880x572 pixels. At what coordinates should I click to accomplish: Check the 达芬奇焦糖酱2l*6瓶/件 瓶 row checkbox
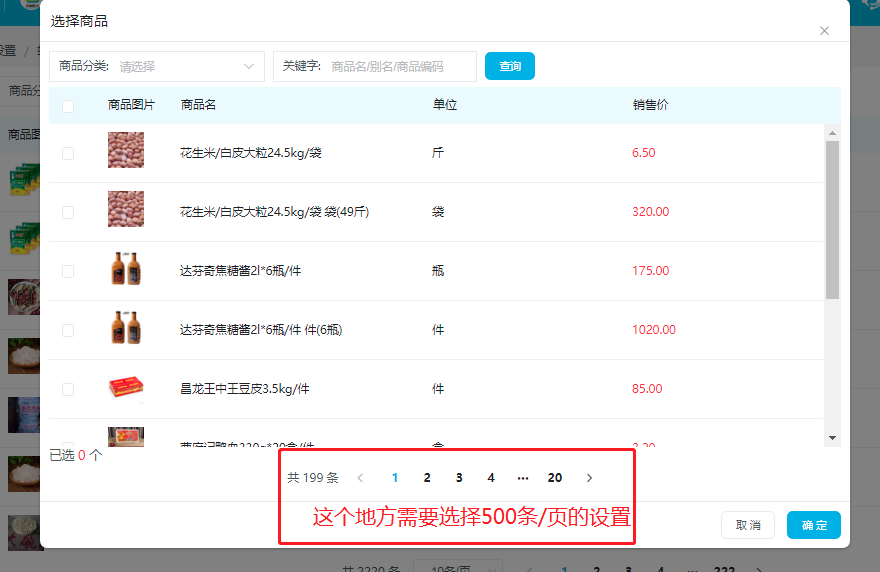pyautogui.click(x=68, y=271)
